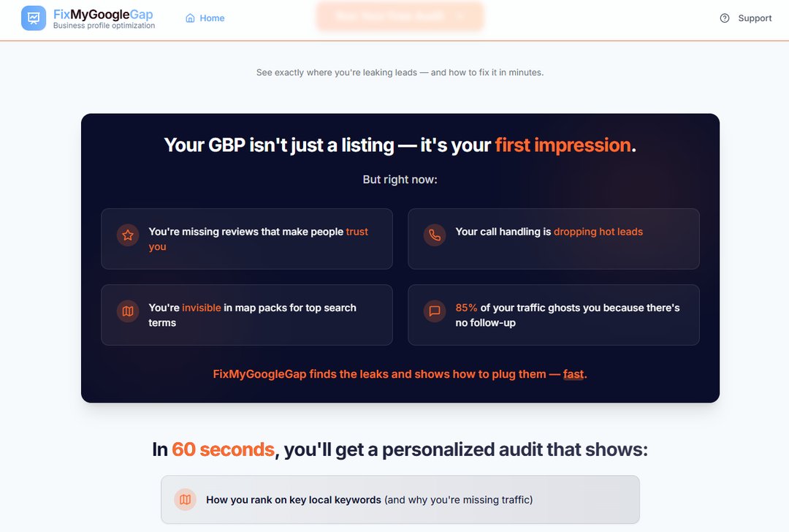Click the faded orange audit button in header

pyautogui.click(x=400, y=16)
